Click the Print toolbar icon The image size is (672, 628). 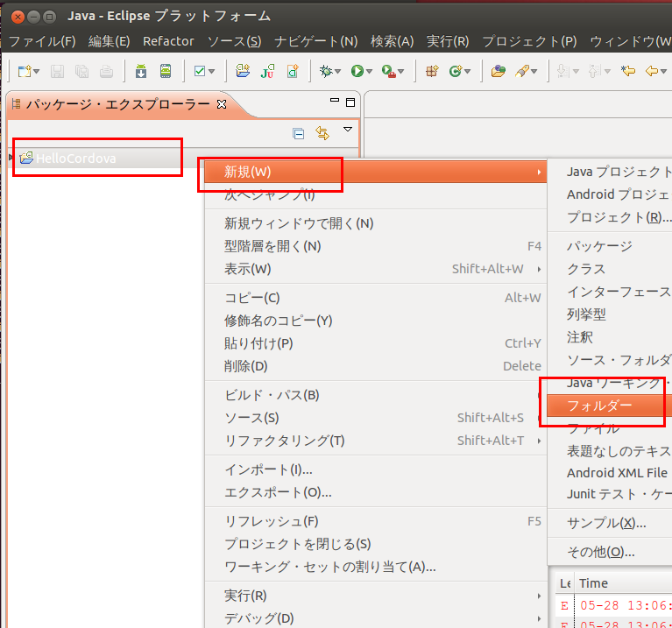click(106, 71)
